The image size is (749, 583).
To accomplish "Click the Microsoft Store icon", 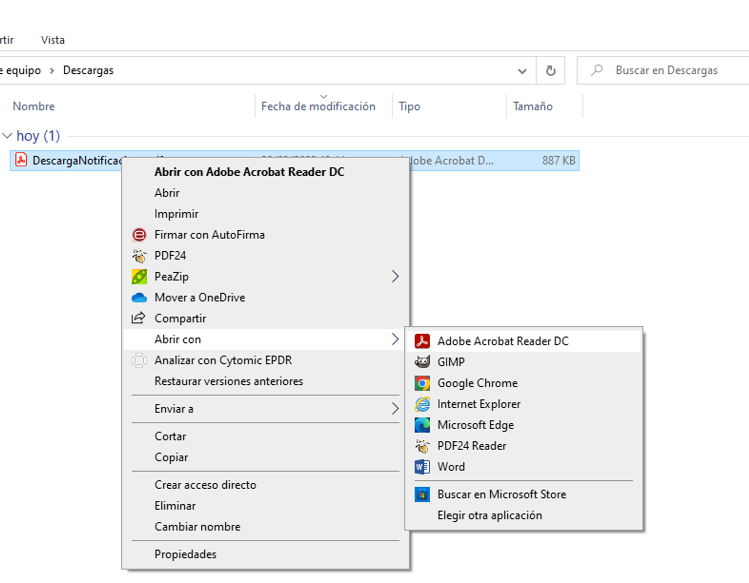I will tap(422, 495).
